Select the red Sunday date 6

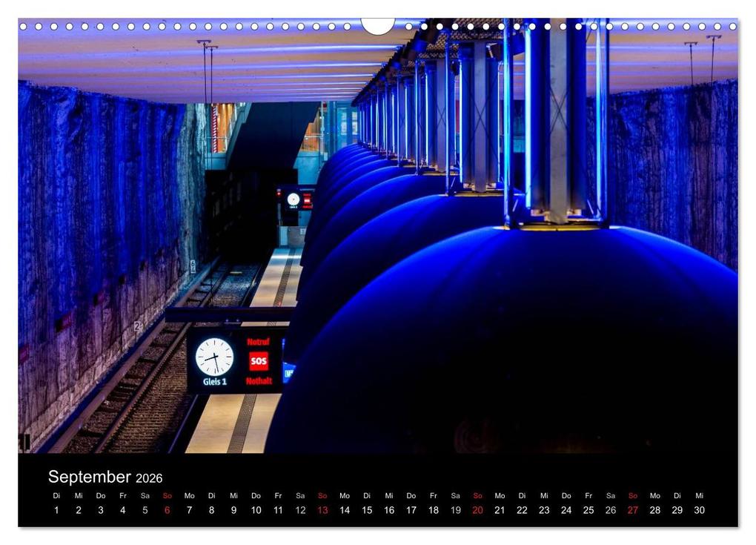(167, 511)
